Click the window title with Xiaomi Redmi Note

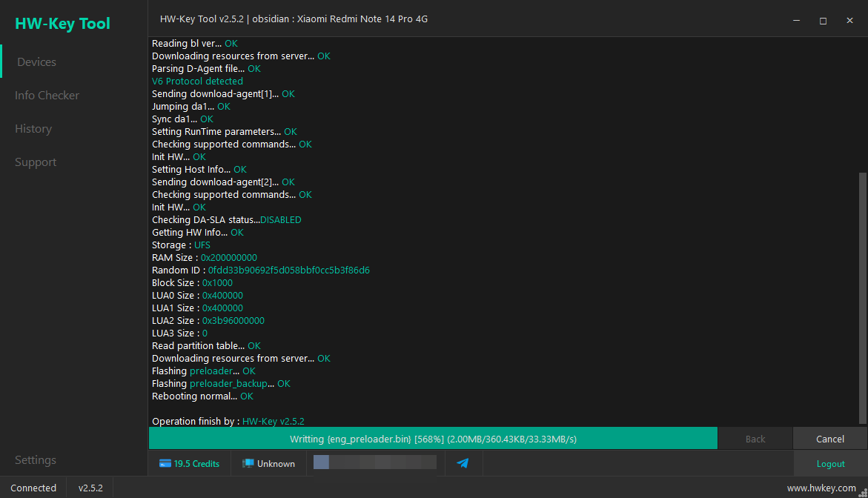pos(294,19)
